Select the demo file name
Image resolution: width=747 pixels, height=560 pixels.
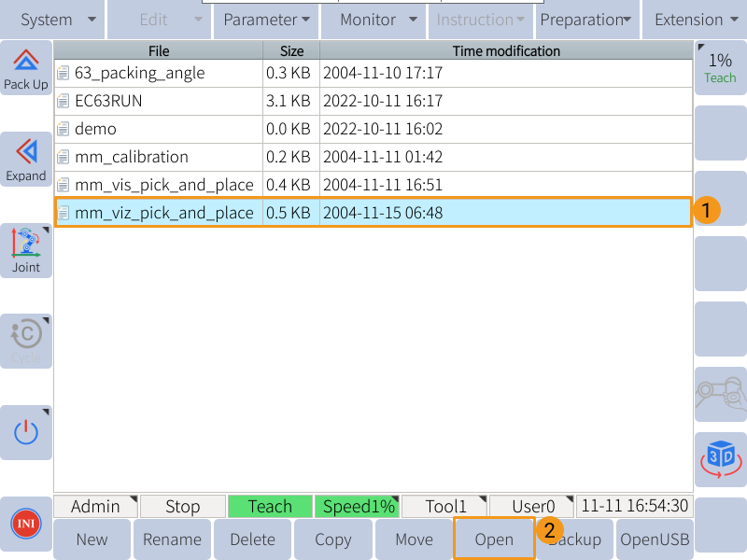(x=96, y=129)
